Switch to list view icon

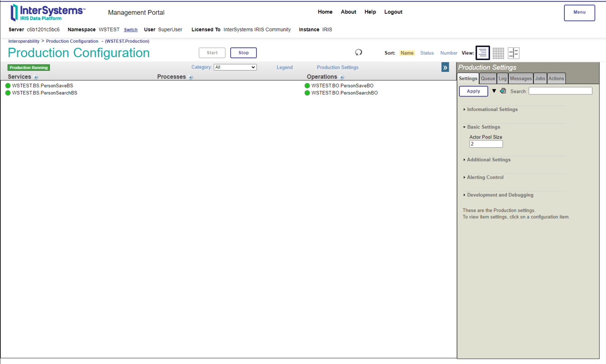point(483,53)
